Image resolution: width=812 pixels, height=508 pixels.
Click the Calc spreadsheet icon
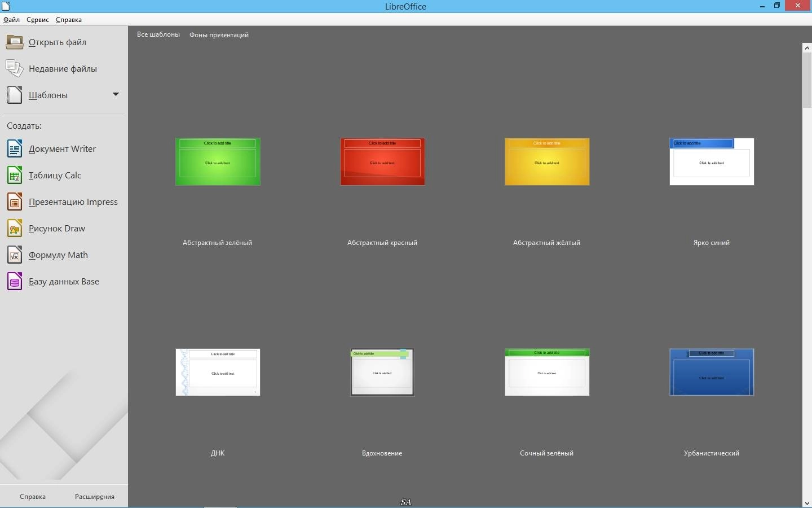(15, 175)
